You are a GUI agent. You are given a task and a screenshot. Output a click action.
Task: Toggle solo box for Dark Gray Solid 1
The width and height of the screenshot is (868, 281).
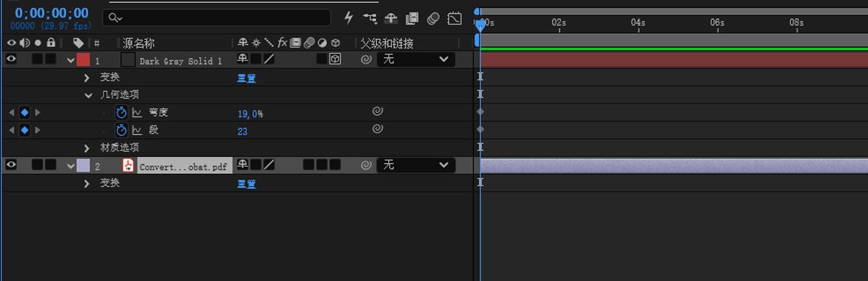38,59
